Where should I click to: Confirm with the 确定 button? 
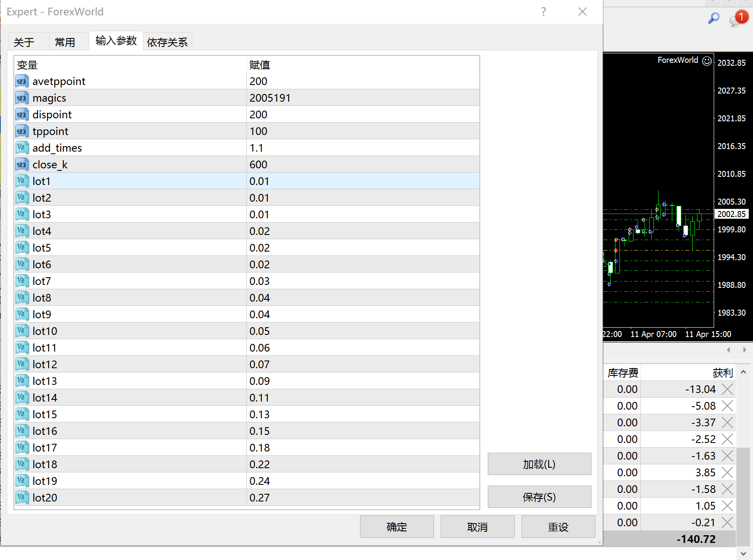(397, 527)
